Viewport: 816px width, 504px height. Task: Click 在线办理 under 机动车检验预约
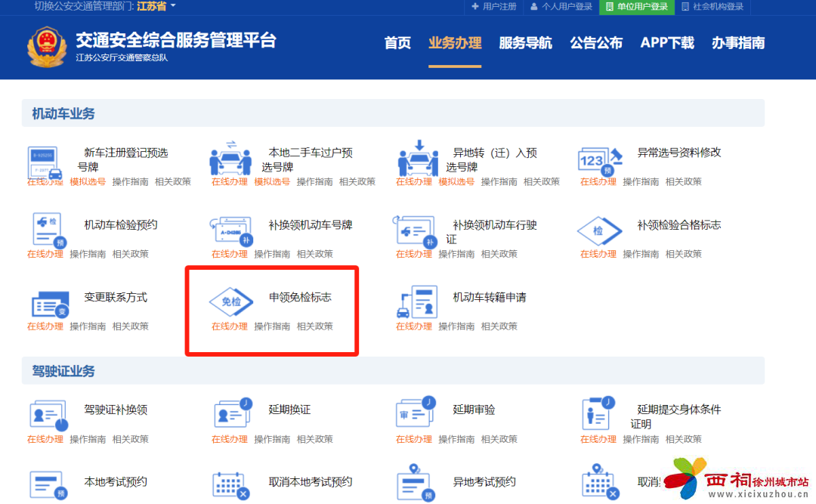[45, 254]
